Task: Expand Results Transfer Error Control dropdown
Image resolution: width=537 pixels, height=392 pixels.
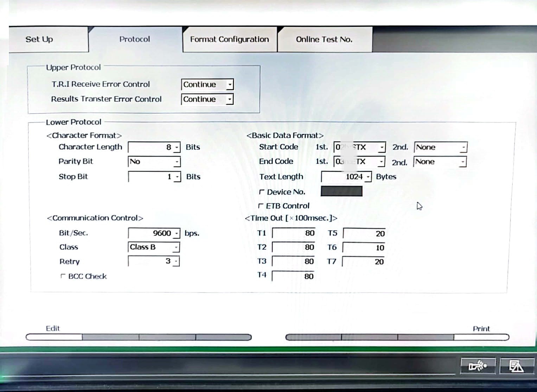Action: (229, 99)
